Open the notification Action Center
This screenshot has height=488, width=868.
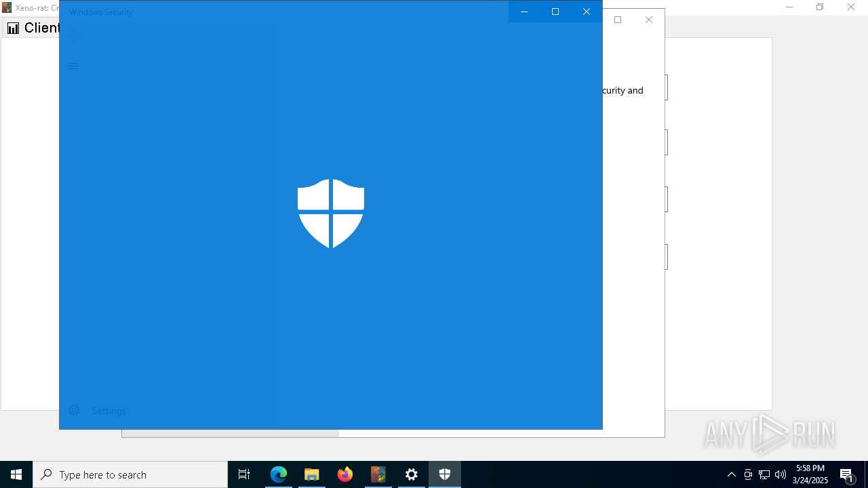tap(847, 474)
